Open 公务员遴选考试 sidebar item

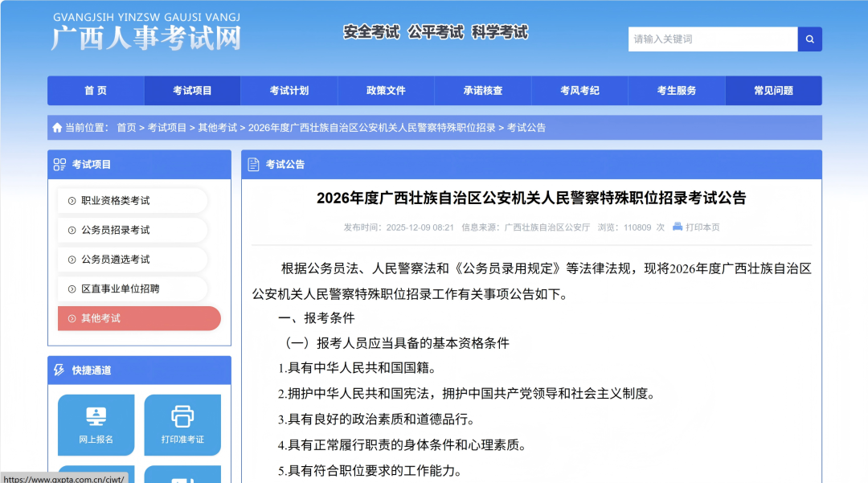pyautogui.click(x=116, y=260)
